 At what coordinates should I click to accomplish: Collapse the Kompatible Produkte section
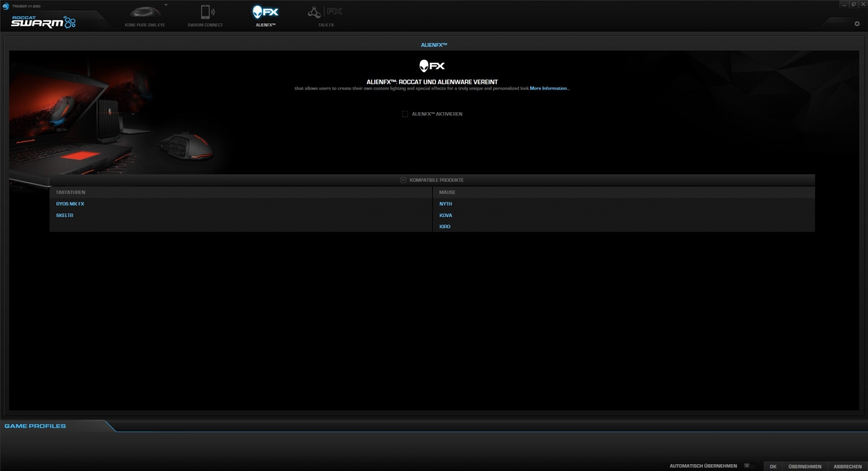click(x=403, y=180)
